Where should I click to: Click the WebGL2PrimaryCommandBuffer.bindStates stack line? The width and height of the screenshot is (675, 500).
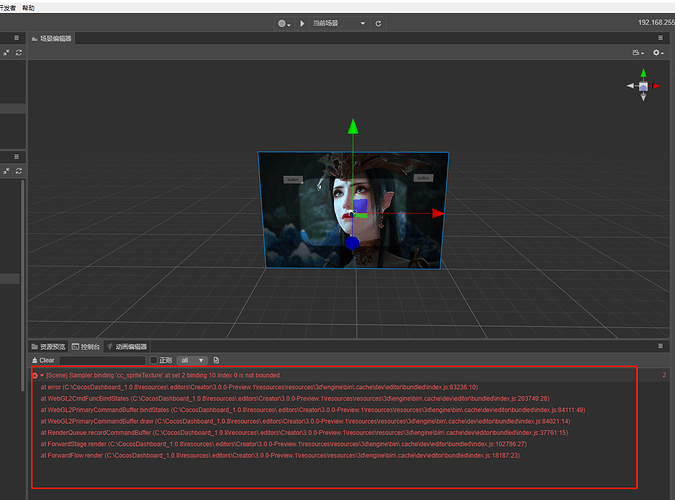click(x=313, y=410)
